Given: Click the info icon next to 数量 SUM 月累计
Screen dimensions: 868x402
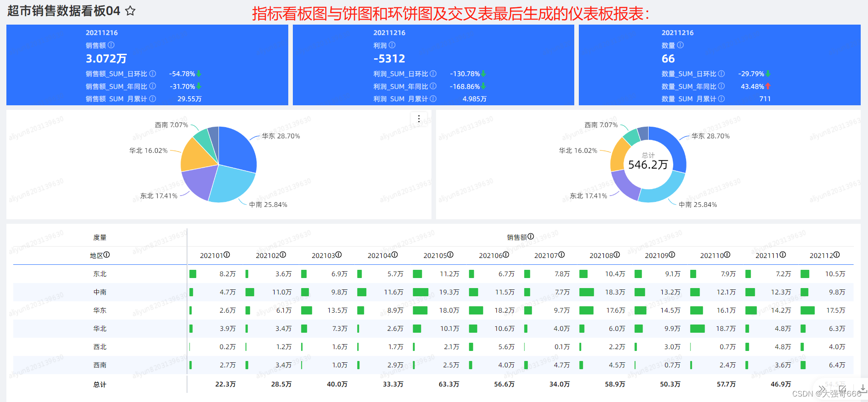Looking at the screenshot, I should [x=722, y=98].
